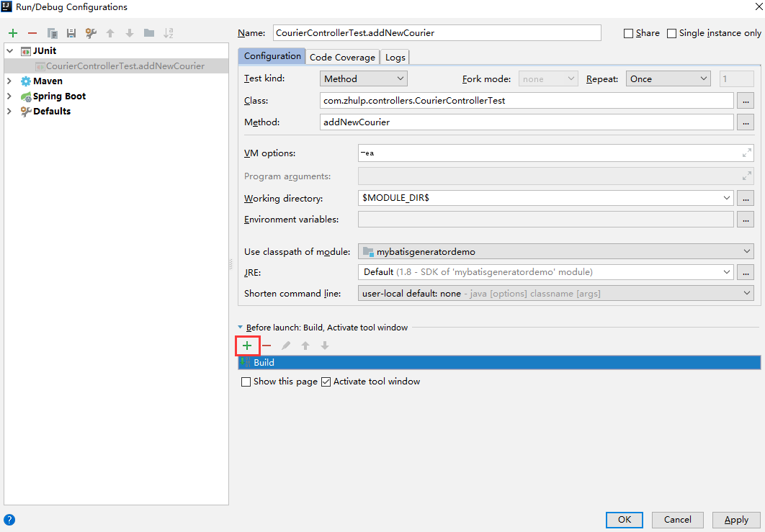The image size is (765, 532).
Task: Collapse the Before launch section
Action: pos(240,328)
